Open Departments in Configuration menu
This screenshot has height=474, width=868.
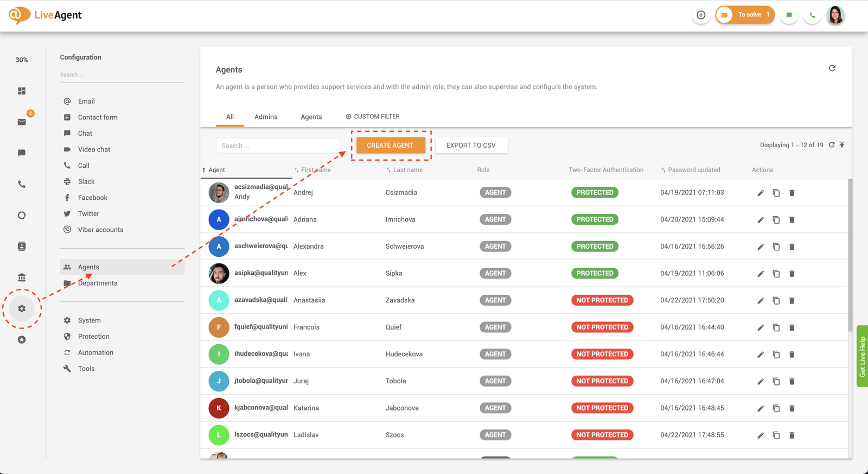click(x=98, y=283)
